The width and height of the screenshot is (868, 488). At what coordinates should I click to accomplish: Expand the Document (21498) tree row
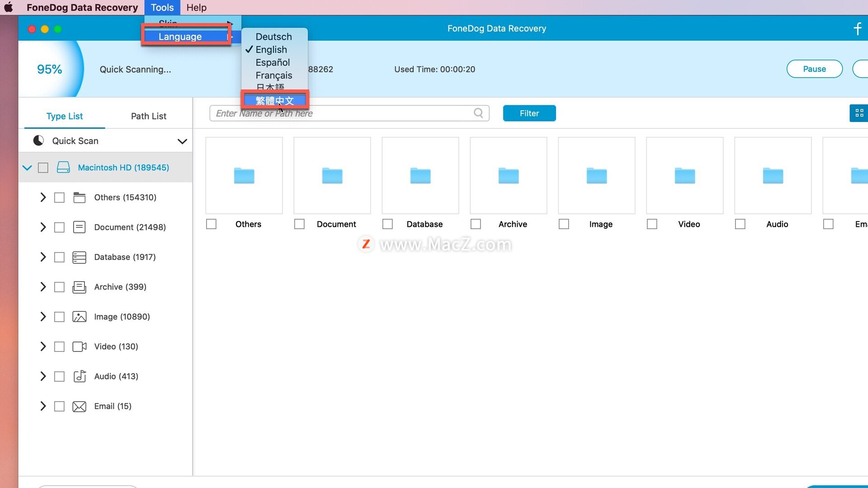point(43,227)
